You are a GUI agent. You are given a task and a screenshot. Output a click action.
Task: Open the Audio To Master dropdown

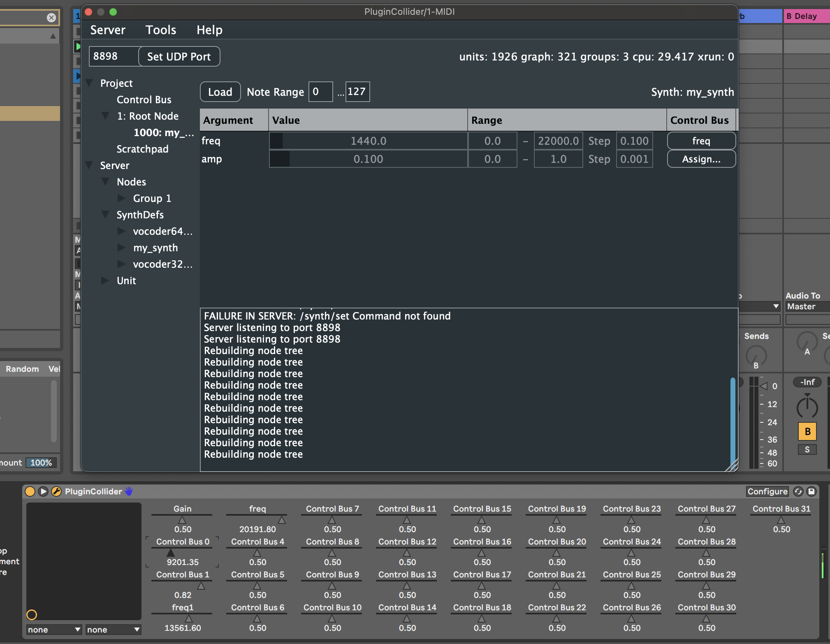tap(807, 306)
